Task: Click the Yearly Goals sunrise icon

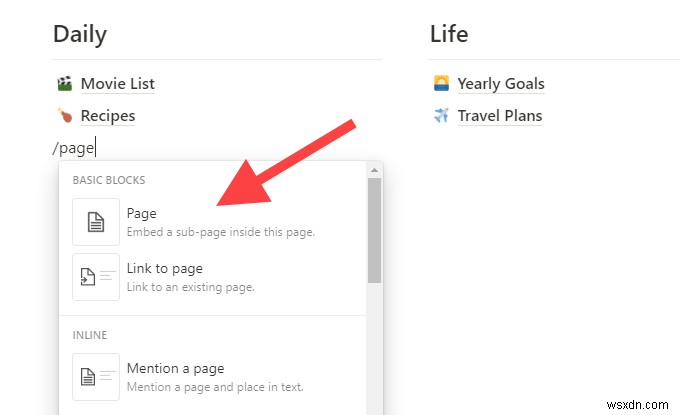Action: (x=441, y=84)
